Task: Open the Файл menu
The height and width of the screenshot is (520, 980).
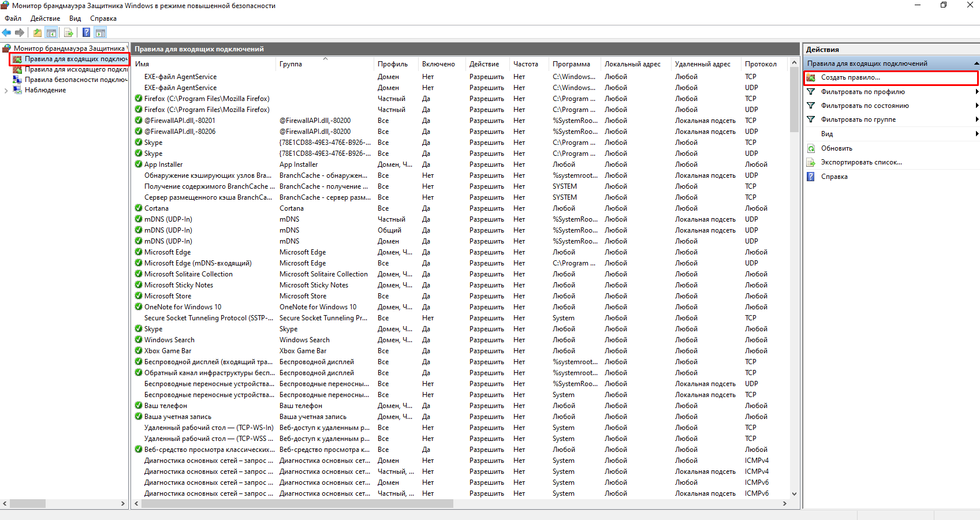Action: coord(13,18)
